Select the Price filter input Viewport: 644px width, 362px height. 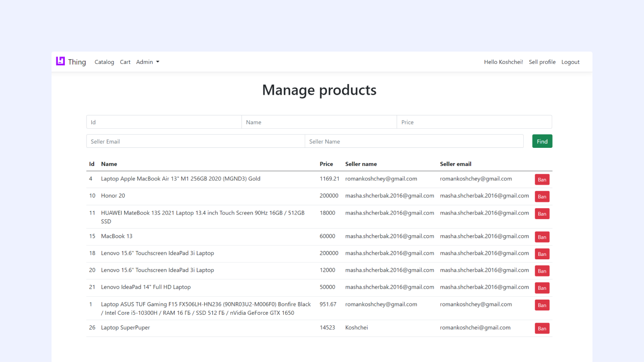click(x=474, y=122)
